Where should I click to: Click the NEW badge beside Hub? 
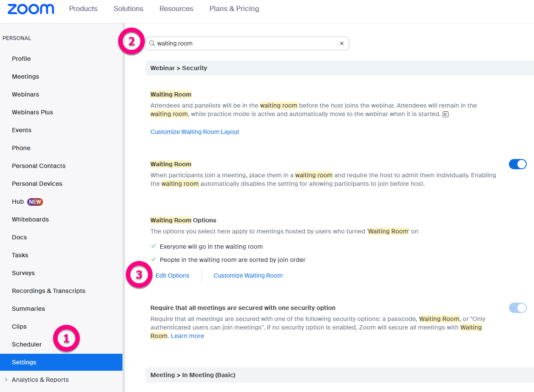(x=35, y=202)
